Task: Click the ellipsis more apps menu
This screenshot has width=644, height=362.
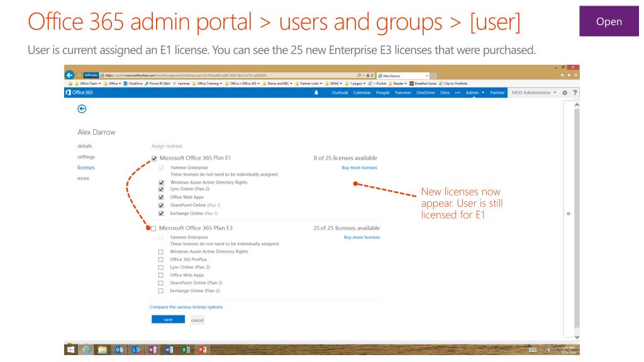Action: (x=458, y=93)
